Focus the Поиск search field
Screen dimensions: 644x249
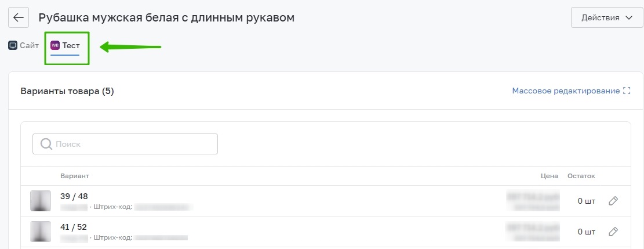click(x=125, y=144)
